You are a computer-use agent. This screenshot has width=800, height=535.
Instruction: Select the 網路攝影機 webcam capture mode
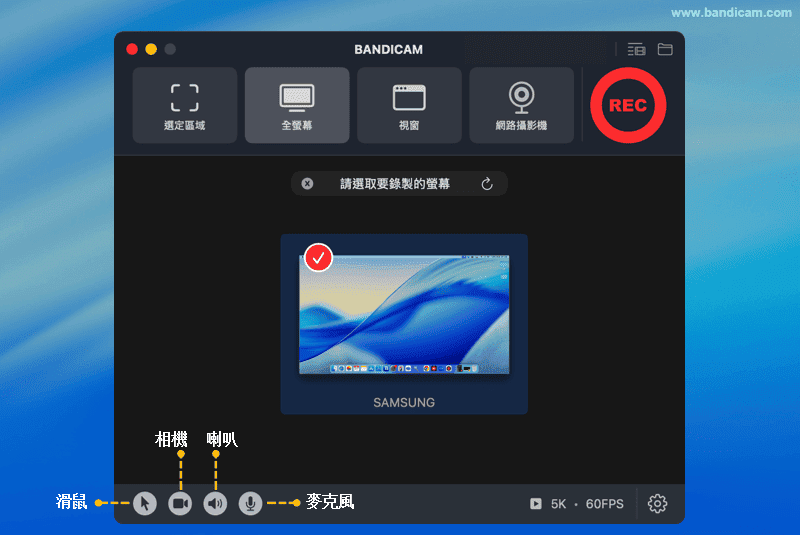pos(521,106)
